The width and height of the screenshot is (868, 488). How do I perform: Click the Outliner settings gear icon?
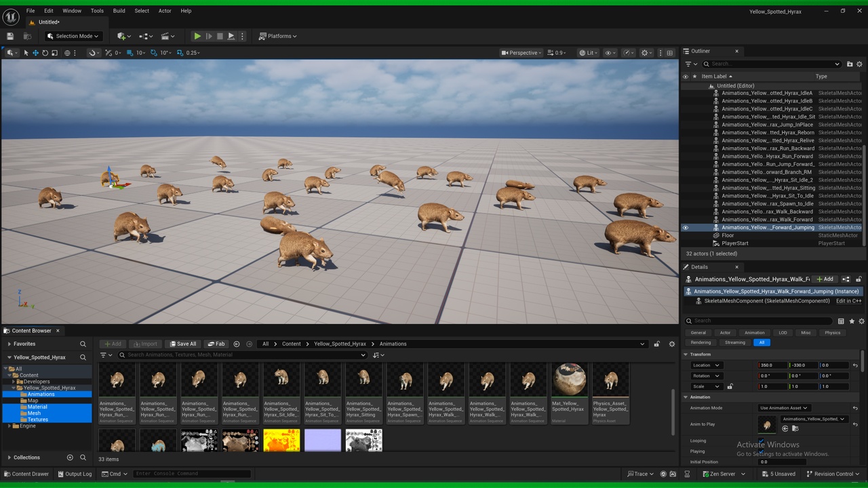click(861, 64)
